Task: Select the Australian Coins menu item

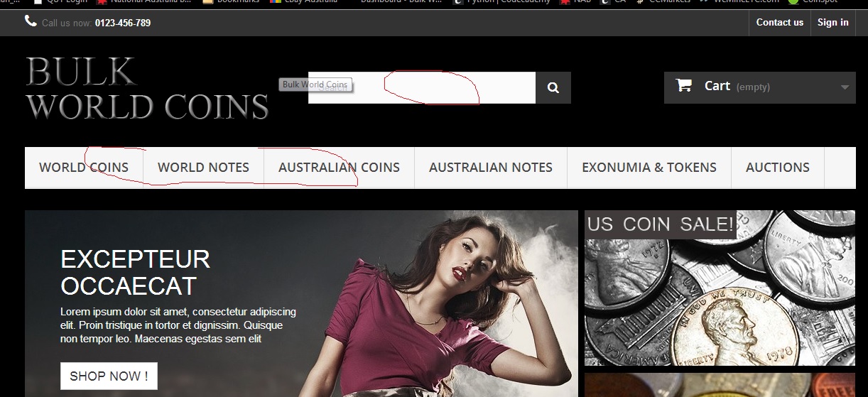Action: tap(339, 168)
